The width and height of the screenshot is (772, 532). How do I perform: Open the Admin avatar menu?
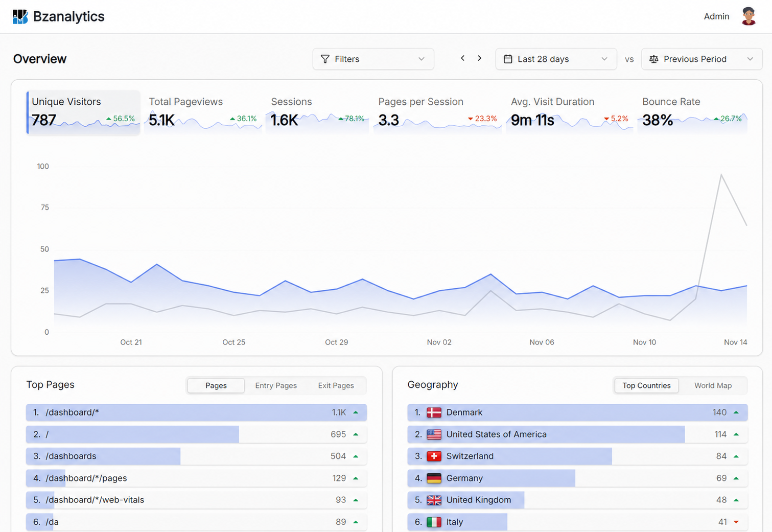(748, 16)
